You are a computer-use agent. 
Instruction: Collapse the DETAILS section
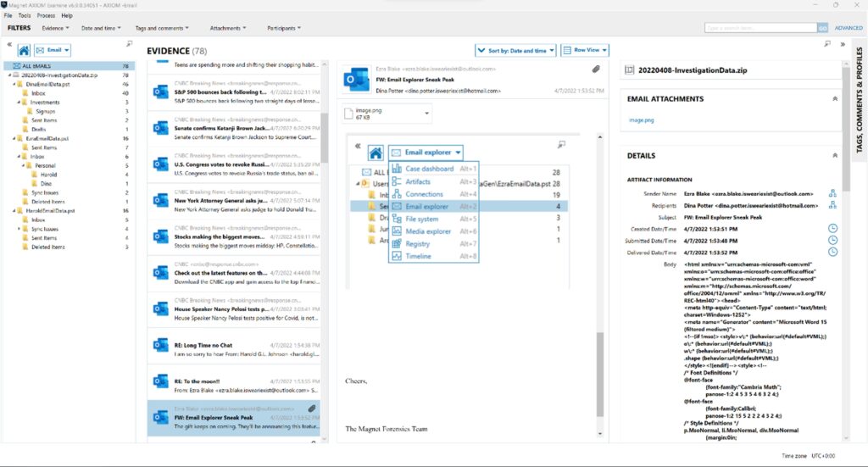coord(835,155)
